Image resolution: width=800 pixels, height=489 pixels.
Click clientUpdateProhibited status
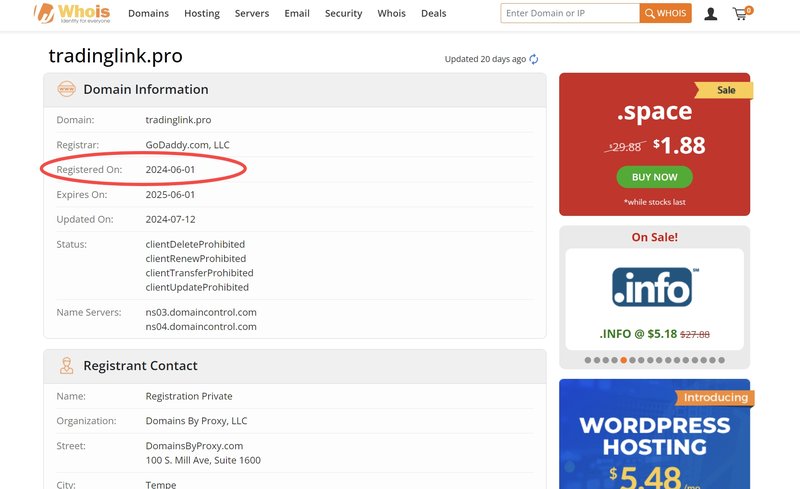point(197,287)
